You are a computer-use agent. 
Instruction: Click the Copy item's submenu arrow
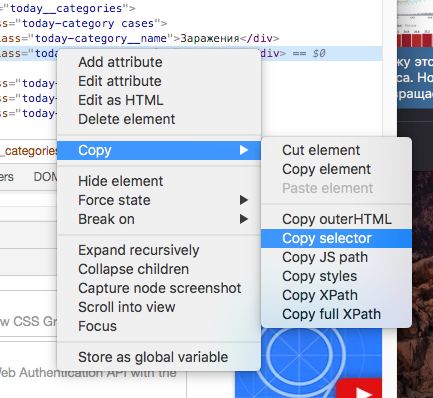point(244,150)
